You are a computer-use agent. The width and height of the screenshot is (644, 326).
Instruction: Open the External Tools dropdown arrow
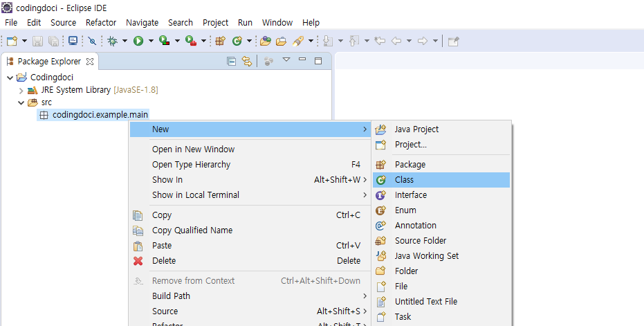[203, 41]
